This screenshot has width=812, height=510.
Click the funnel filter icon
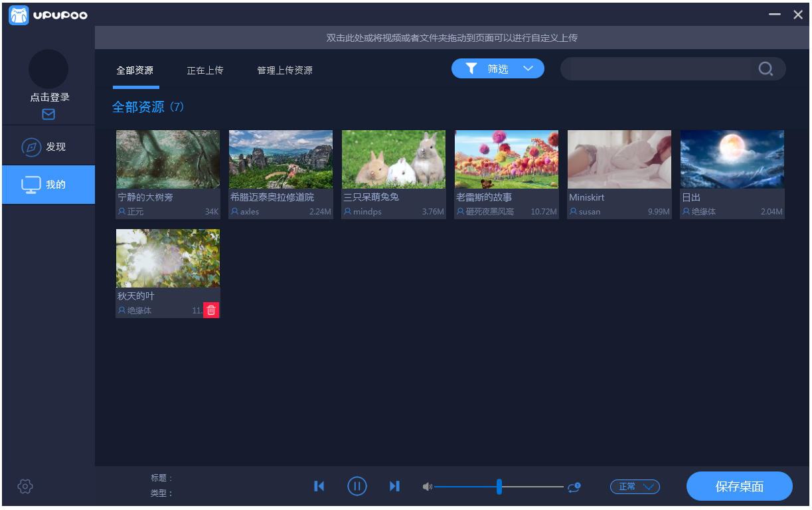(x=471, y=68)
